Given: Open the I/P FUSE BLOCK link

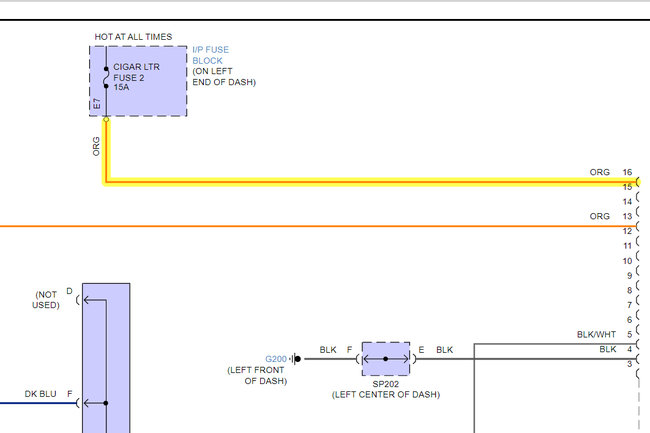Looking at the screenshot, I should (x=211, y=55).
